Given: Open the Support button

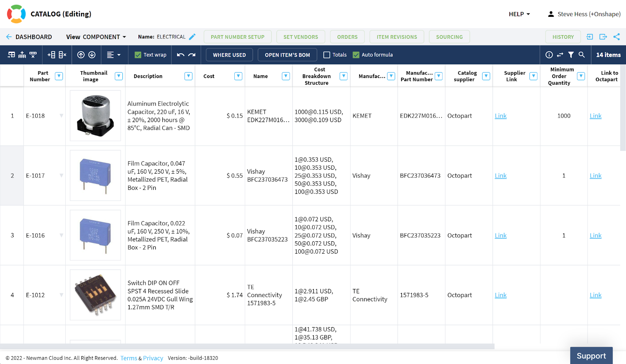Looking at the screenshot, I should tap(591, 356).
